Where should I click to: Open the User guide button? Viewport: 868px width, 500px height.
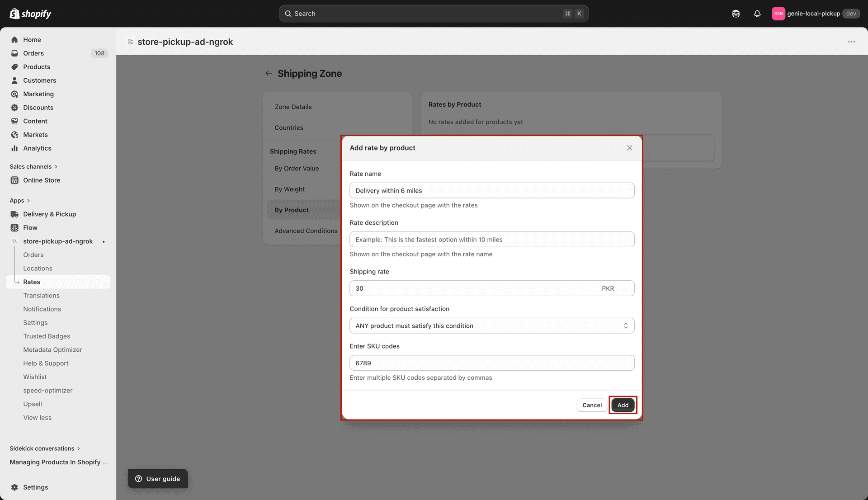(158, 479)
